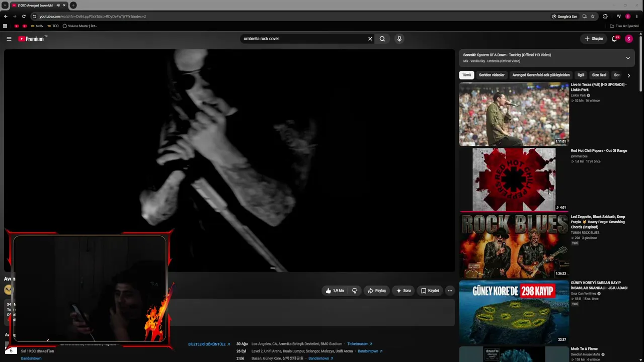Close the Avenged Sevenfold tab
644x362 pixels.
(x=64, y=5)
